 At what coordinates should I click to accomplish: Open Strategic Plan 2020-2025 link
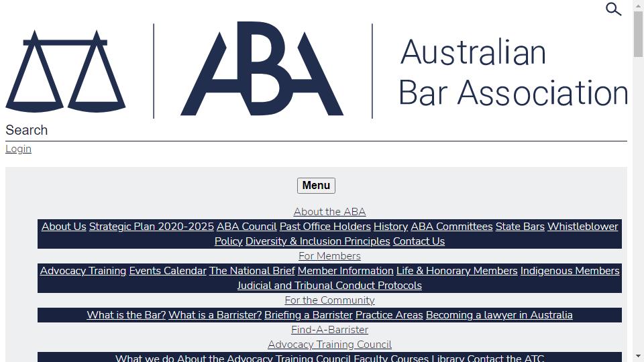[151, 227]
